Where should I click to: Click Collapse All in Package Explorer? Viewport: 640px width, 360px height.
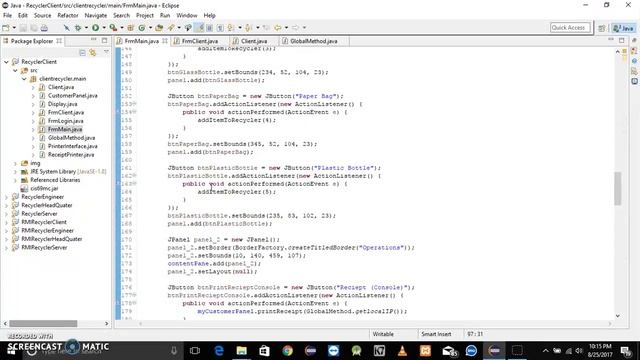82,53
